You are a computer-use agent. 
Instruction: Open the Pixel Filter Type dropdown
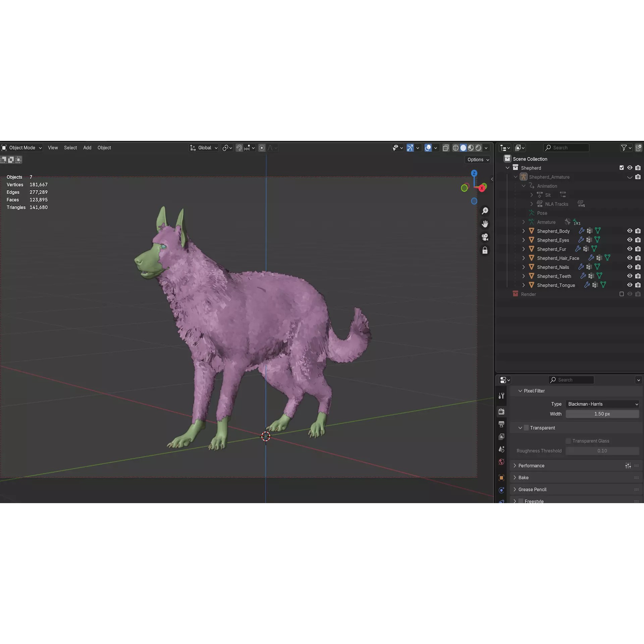coord(602,404)
